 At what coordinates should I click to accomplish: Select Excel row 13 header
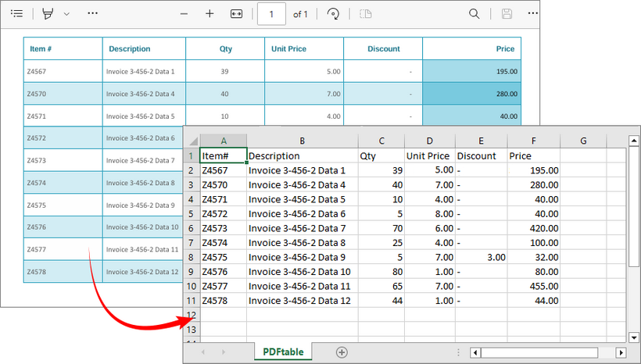(191, 330)
